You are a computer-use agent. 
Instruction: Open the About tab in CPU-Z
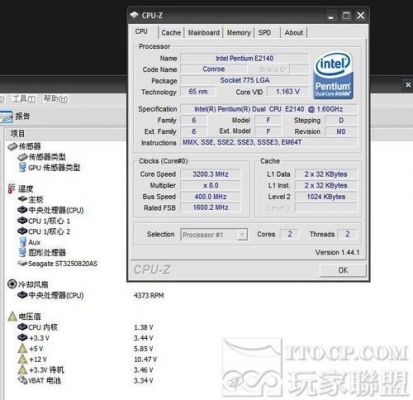pos(294,33)
